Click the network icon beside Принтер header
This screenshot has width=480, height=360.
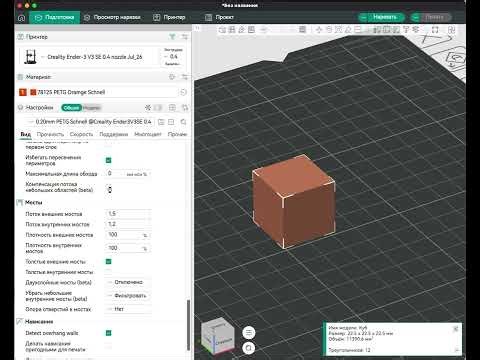(x=172, y=37)
